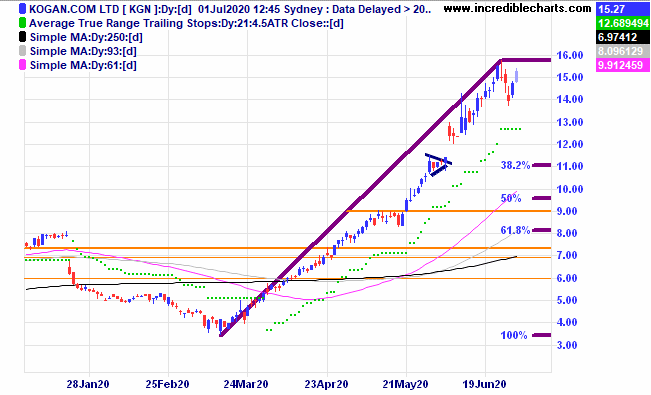Image resolution: width=651 pixels, height=395 pixels.
Task: Click the latest light-blue candlestick near 15.27
Action: (x=517, y=75)
